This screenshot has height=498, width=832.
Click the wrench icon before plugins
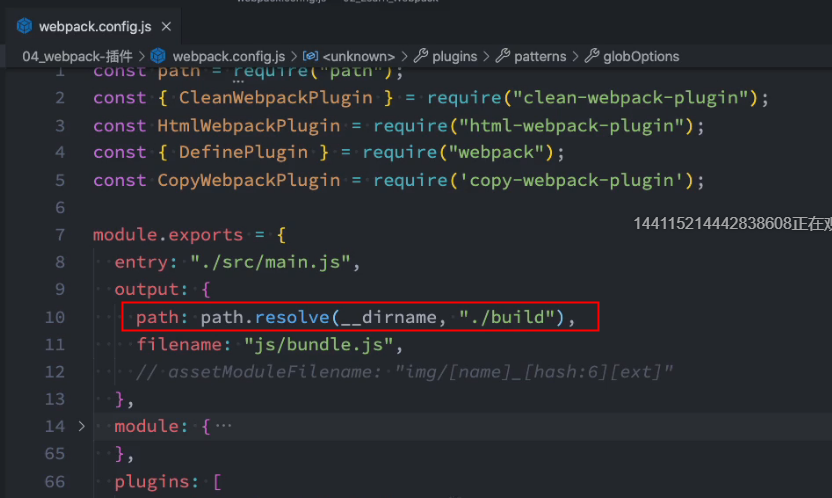tap(421, 55)
